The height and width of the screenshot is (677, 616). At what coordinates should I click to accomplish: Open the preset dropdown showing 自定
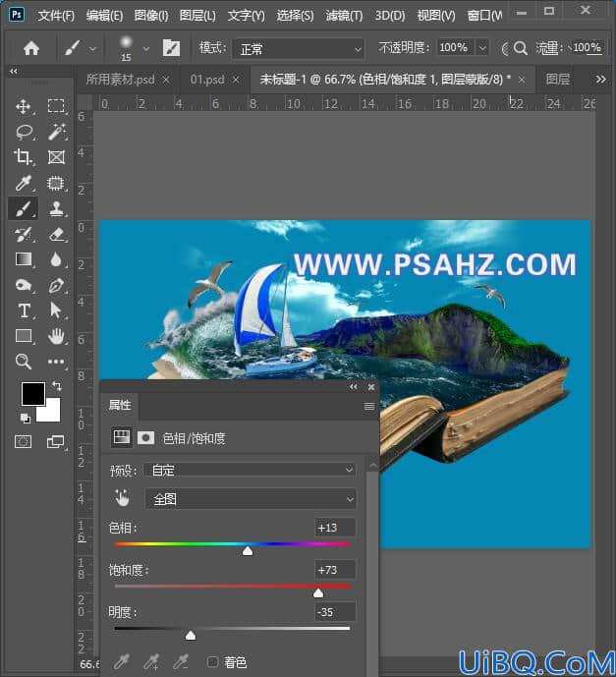(251, 470)
